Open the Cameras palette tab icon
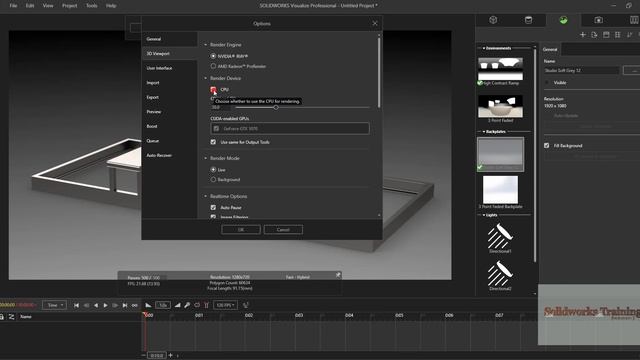 point(598,20)
